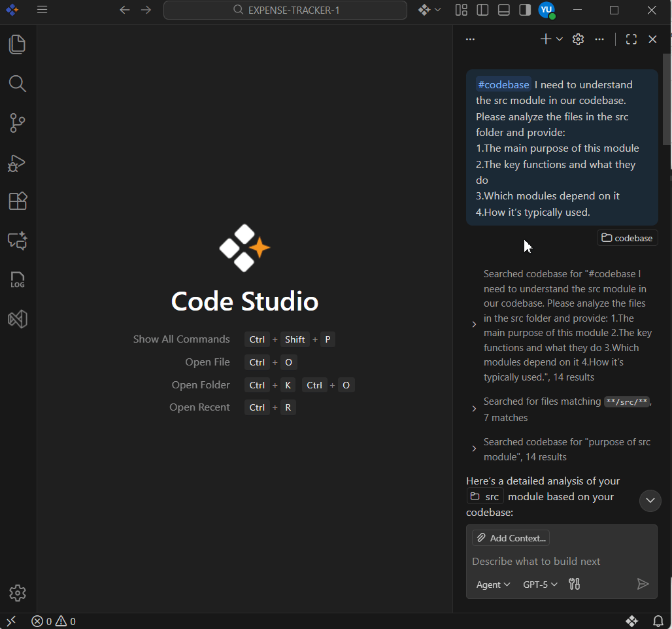The height and width of the screenshot is (629, 672).
Task: Go forward with the right arrow
Action: pyautogui.click(x=146, y=10)
